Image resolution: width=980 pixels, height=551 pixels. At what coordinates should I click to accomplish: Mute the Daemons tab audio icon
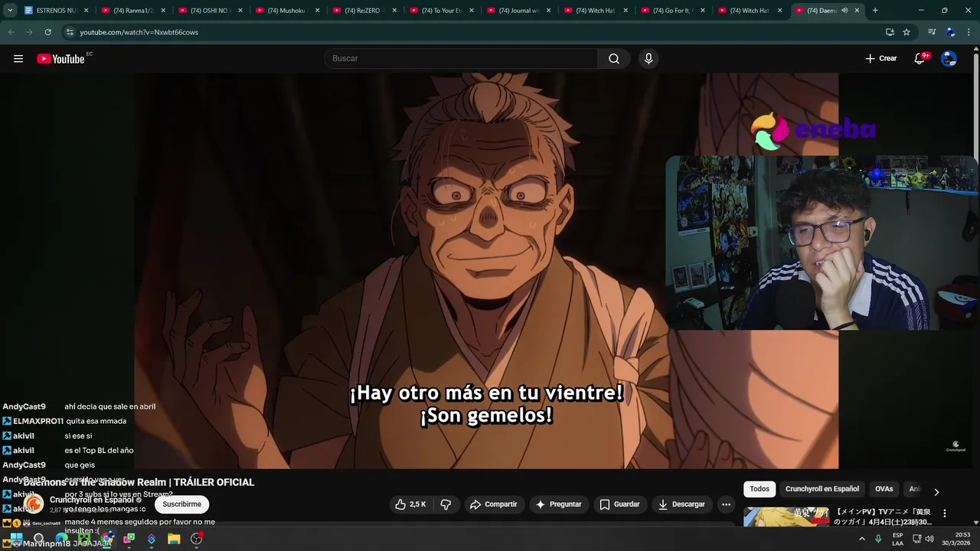pyautogui.click(x=844, y=11)
